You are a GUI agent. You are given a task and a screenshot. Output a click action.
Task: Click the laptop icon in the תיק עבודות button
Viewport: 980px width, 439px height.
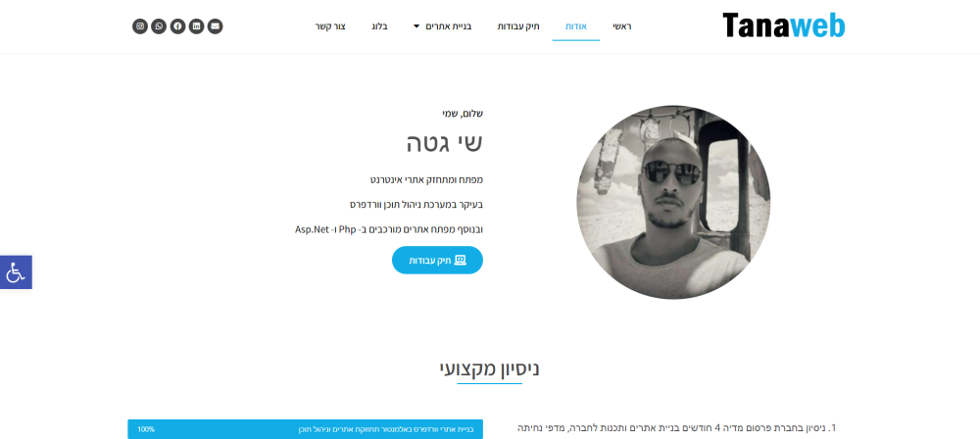tap(461, 260)
